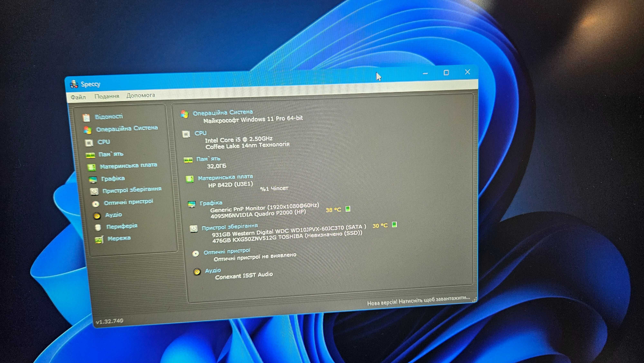The image size is (644, 363).
Task: Select Мережа in the sidebar
Action: 119,238
